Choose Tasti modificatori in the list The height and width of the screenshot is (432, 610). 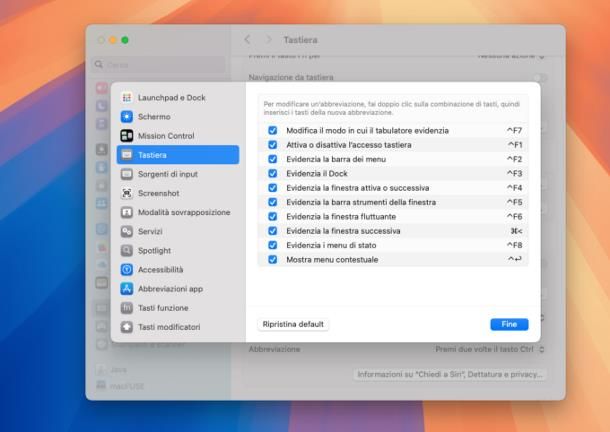[x=168, y=327]
